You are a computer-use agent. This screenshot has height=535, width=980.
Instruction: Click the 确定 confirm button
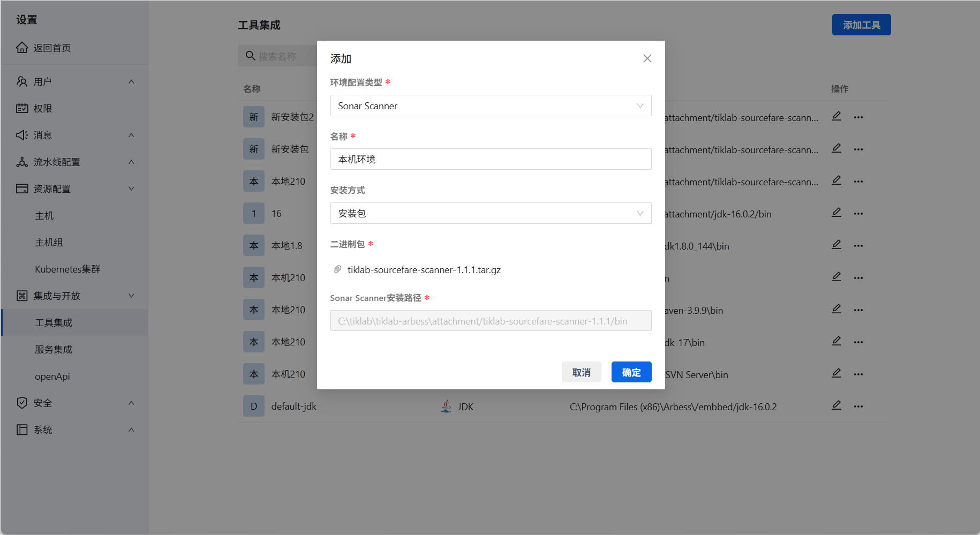tap(631, 372)
